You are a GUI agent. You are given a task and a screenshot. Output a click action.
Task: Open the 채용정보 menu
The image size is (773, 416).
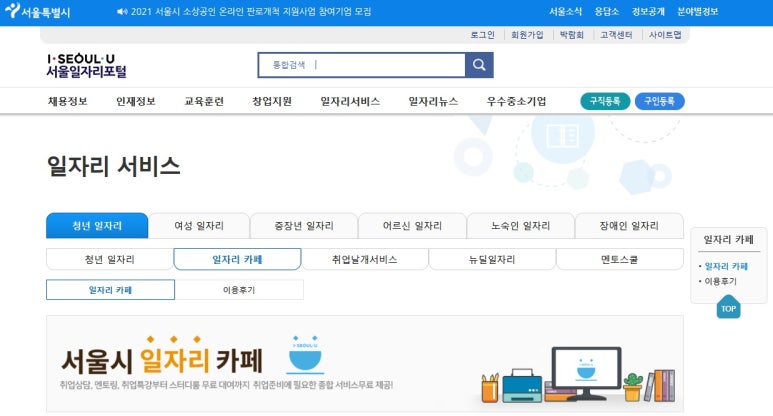(68, 101)
